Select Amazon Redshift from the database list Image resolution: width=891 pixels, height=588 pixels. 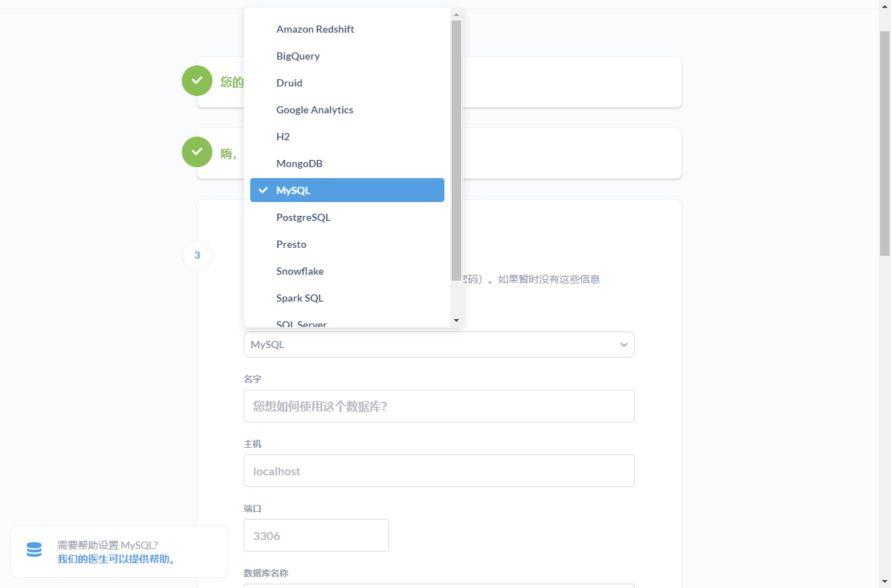[347, 29]
